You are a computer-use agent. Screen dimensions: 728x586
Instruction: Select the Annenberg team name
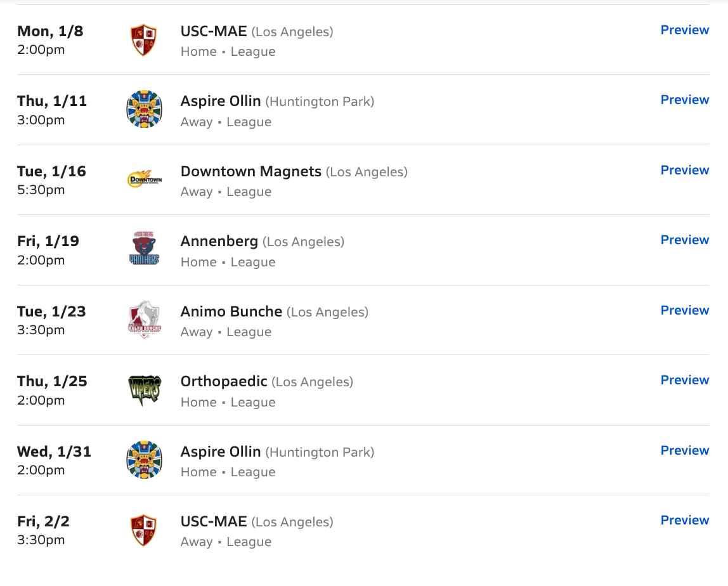point(219,242)
